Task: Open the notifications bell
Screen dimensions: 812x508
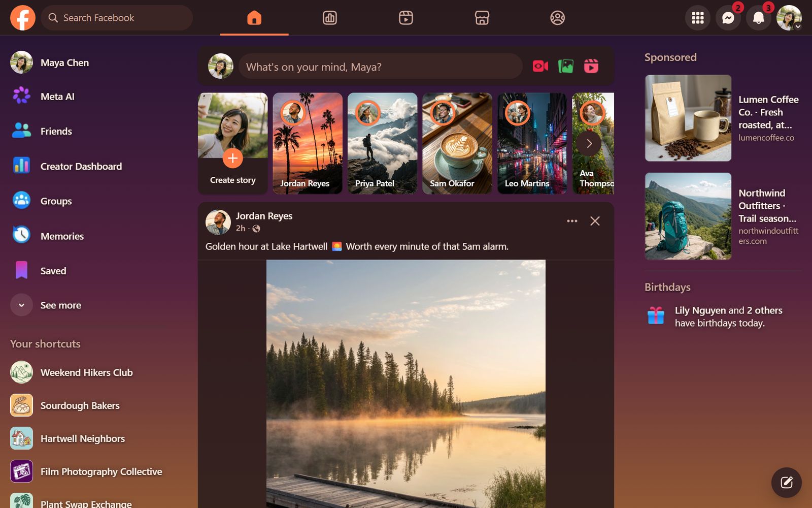Action: (x=759, y=18)
